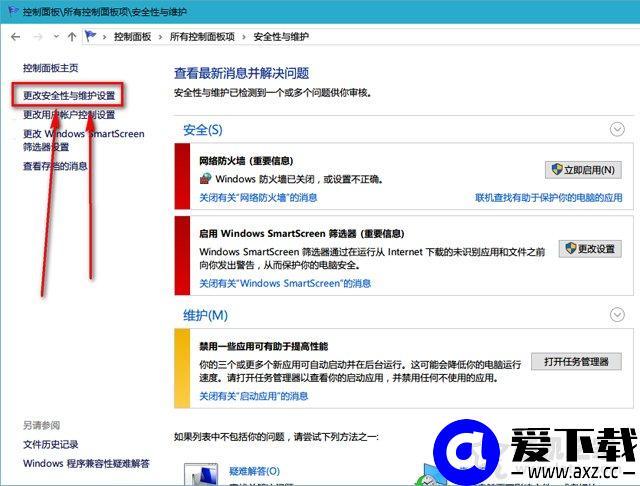The width and height of the screenshot is (640, 486).
Task: Open 更改 Windows SmartScreen 筛选器设置
Action: [84, 140]
